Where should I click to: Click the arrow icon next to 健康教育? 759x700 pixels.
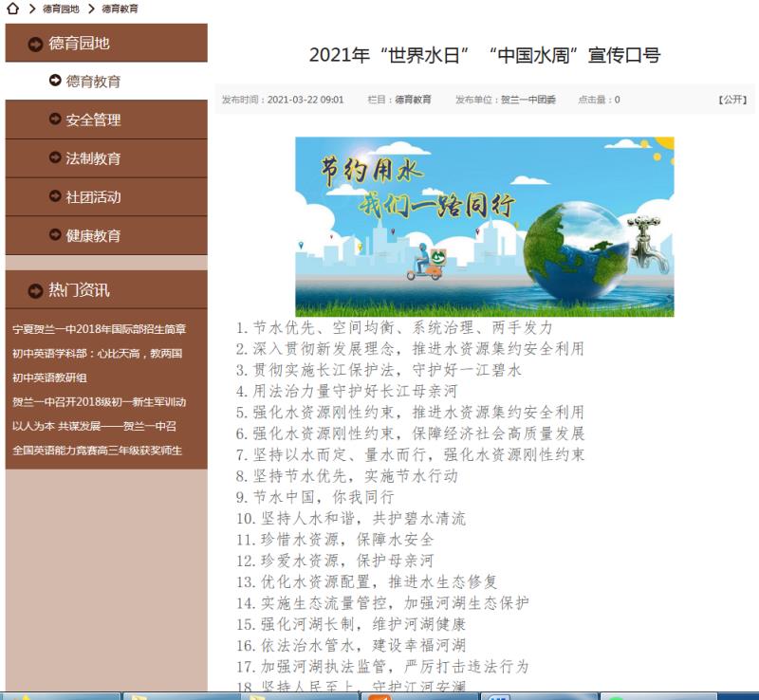click(56, 235)
